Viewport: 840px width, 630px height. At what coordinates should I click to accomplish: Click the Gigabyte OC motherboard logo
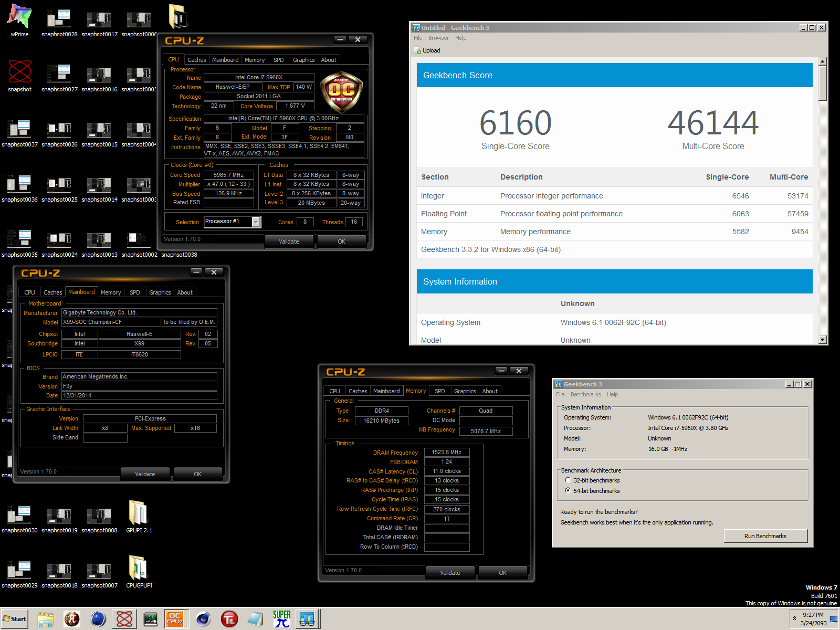(x=341, y=92)
